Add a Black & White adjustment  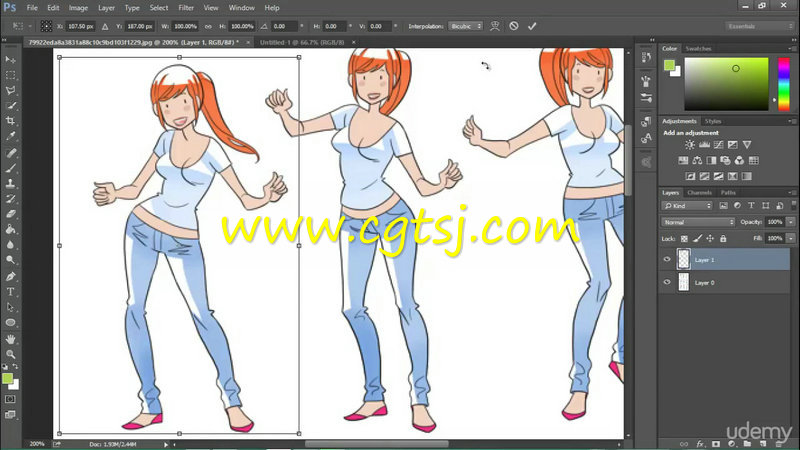point(711,161)
